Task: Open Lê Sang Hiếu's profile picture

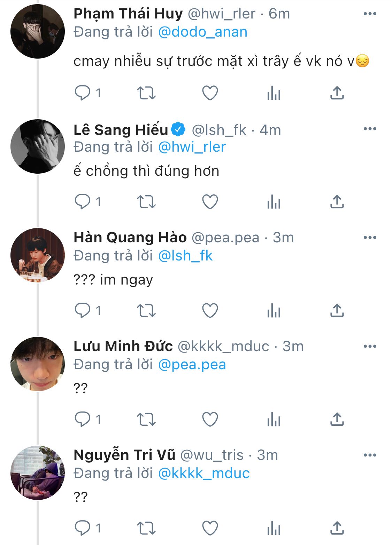Action: point(38,146)
